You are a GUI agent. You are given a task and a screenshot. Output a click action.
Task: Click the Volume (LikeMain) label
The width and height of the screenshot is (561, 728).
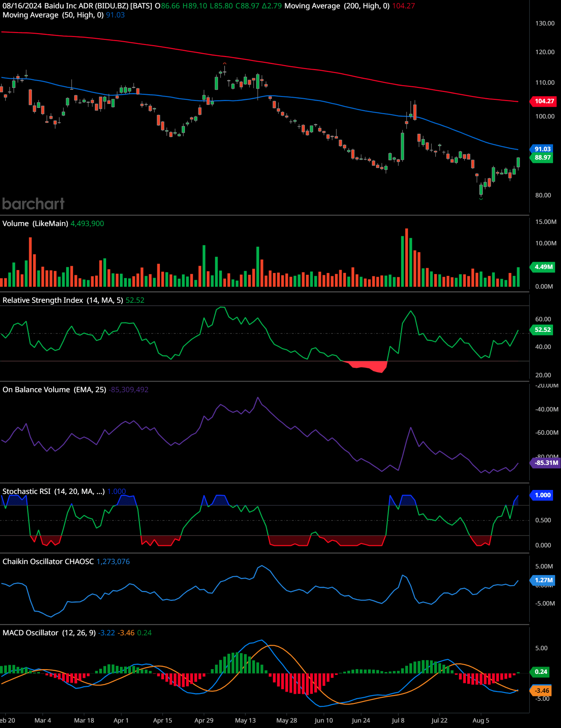[x=35, y=224]
